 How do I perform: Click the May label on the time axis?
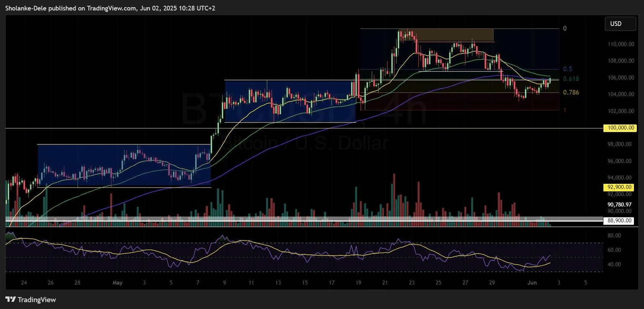point(117,283)
